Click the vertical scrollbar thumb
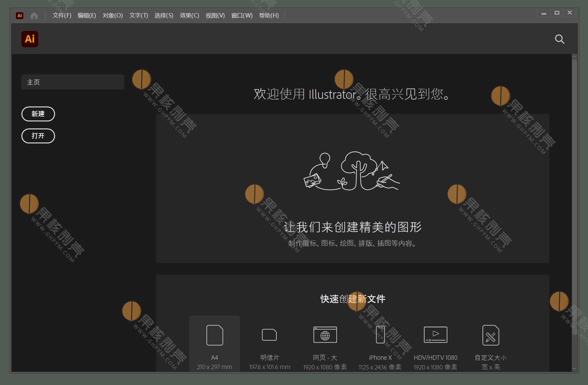 click(574, 196)
